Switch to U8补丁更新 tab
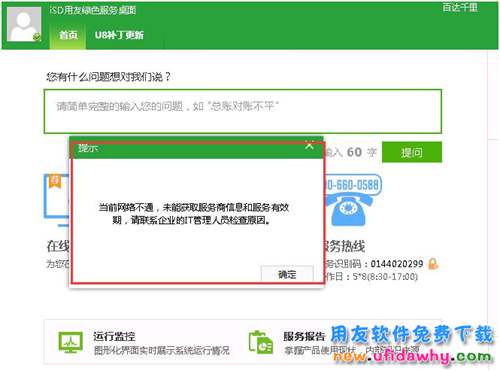 [119, 35]
